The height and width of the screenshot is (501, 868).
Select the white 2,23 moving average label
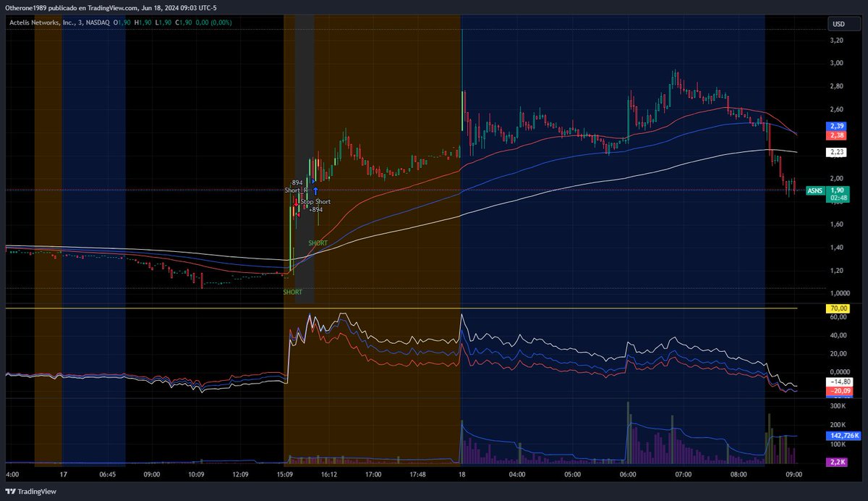pyautogui.click(x=835, y=152)
